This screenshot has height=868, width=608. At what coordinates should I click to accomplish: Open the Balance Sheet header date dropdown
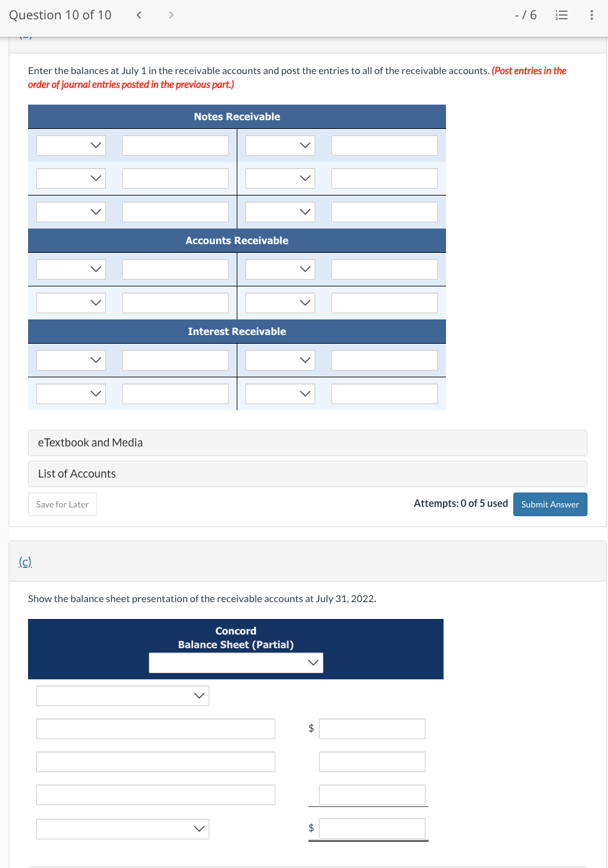click(235, 663)
